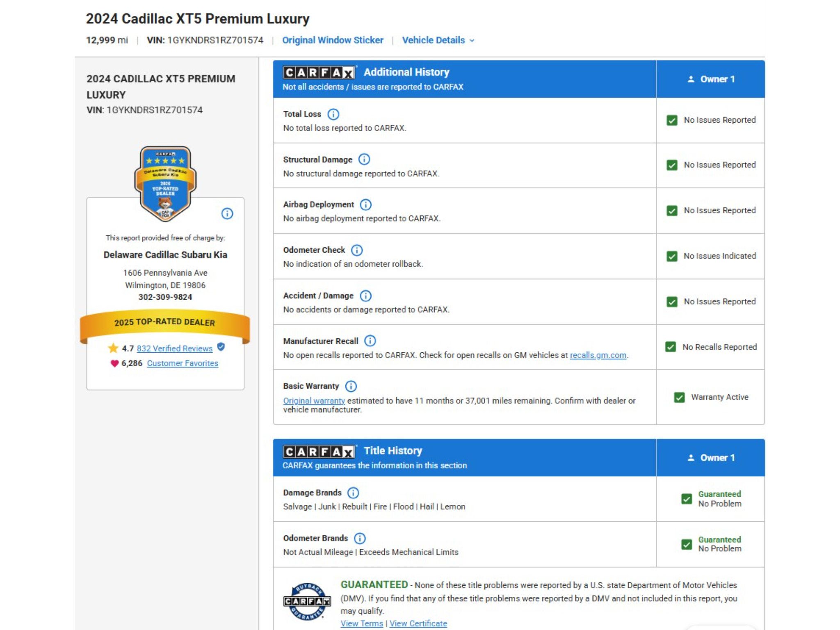This screenshot has width=840, height=630.
Task: Click the CARFAX logo in Title History header
Action: pyautogui.click(x=319, y=452)
